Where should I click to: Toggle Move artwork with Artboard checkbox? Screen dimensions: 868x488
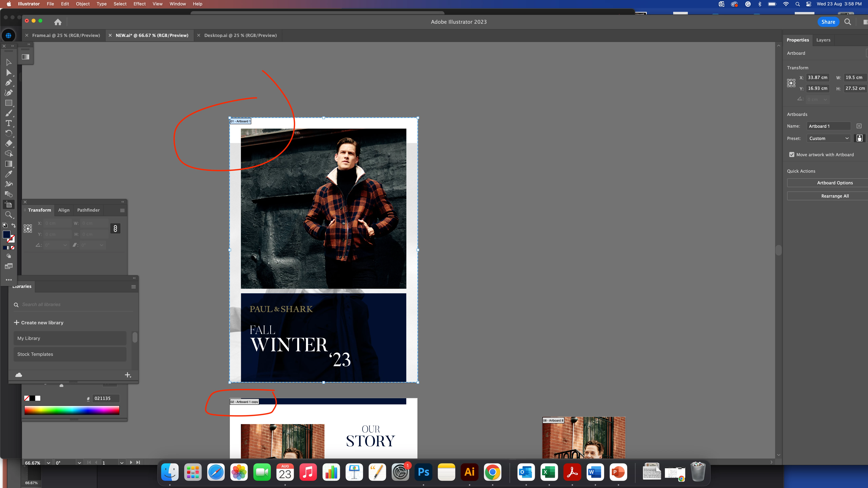[792, 155]
